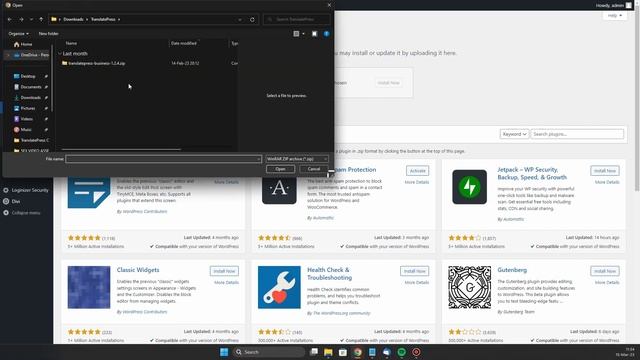Viewport: 640px width, 360px height.
Task: Open the File name history dropdown
Action: [259, 159]
